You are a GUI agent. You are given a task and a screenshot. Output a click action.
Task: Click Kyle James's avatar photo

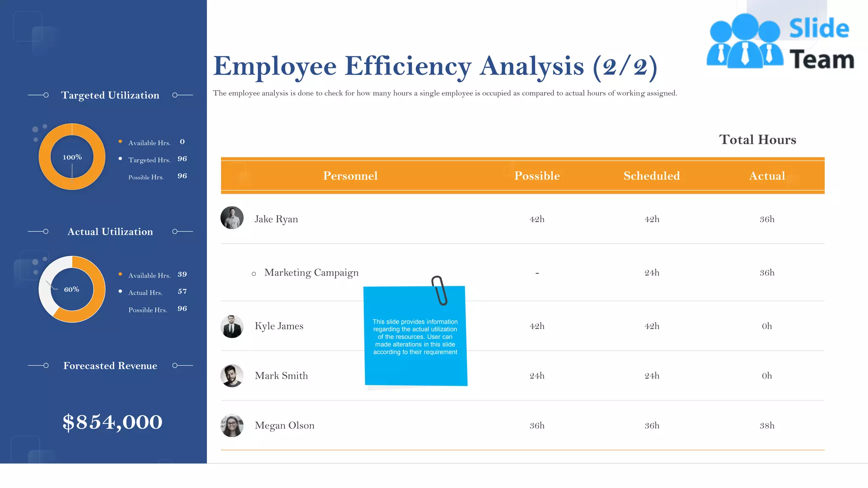click(x=232, y=326)
